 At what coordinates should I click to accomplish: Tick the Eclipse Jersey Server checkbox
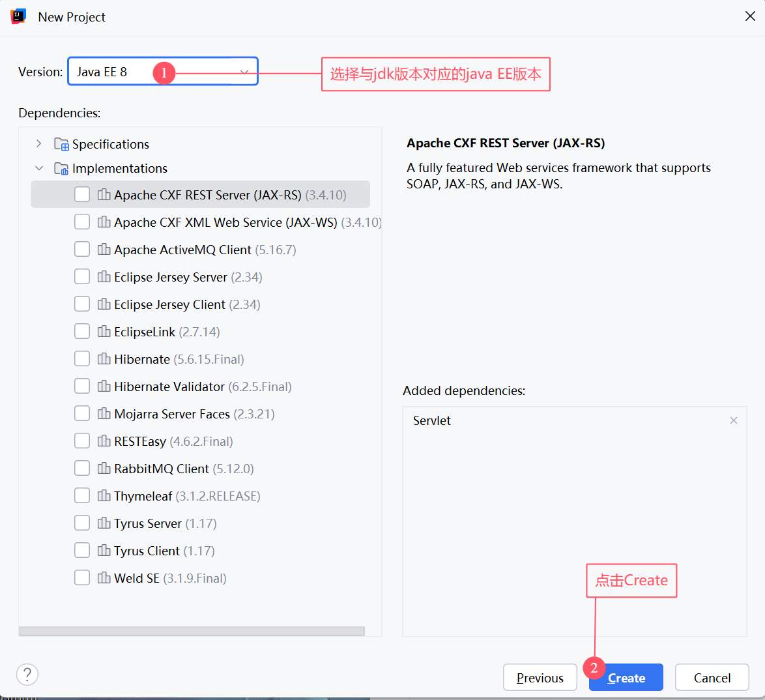pos(82,276)
